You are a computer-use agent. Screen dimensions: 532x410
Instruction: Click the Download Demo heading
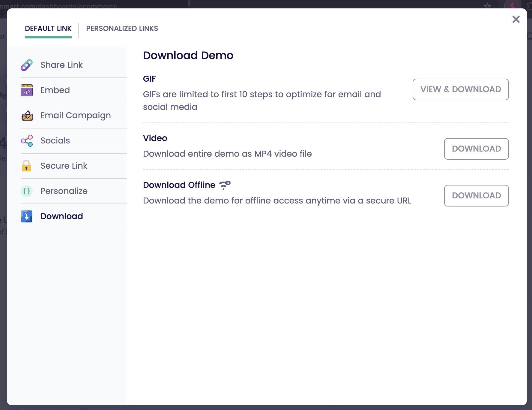pyautogui.click(x=188, y=56)
